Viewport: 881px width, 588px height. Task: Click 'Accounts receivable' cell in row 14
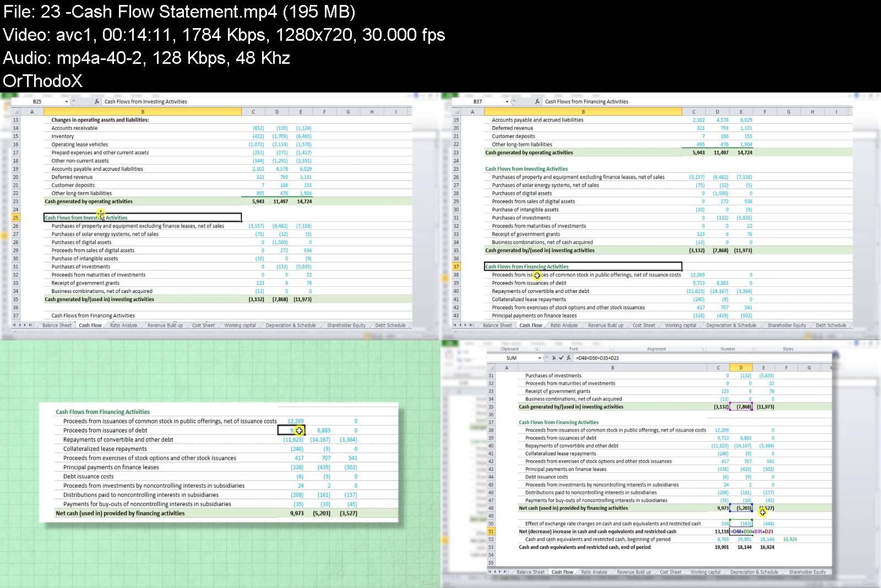(x=74, y=128)
